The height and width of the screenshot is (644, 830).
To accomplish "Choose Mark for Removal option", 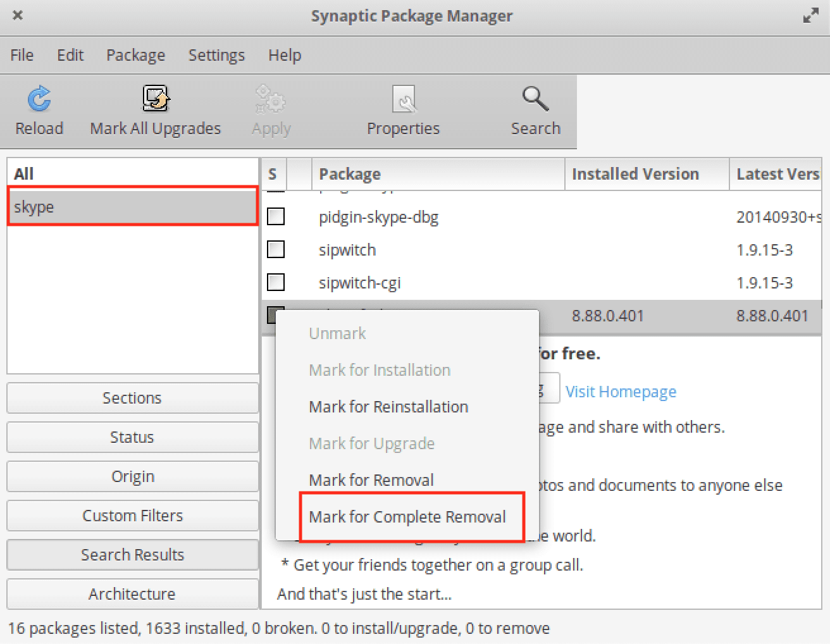I will tap(371, 480).
